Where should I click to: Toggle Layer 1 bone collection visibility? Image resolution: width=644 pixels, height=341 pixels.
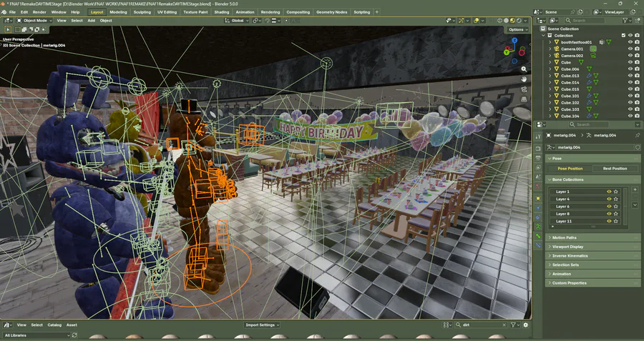coord(609,192)
